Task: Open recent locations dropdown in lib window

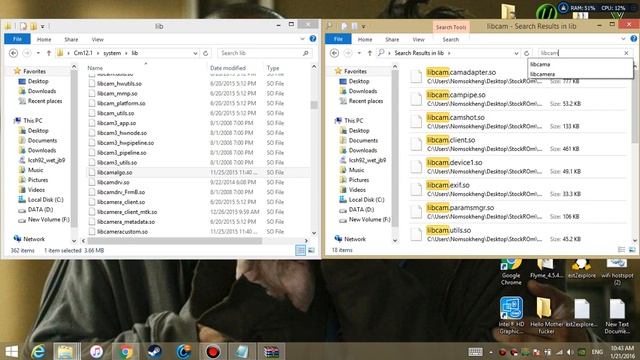Action: click(x=38, y=53)
